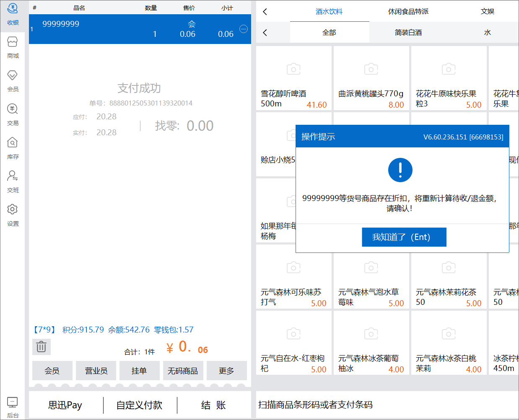Click the 操作提示 dialog title
519x420 pixels.
[318, 137]
